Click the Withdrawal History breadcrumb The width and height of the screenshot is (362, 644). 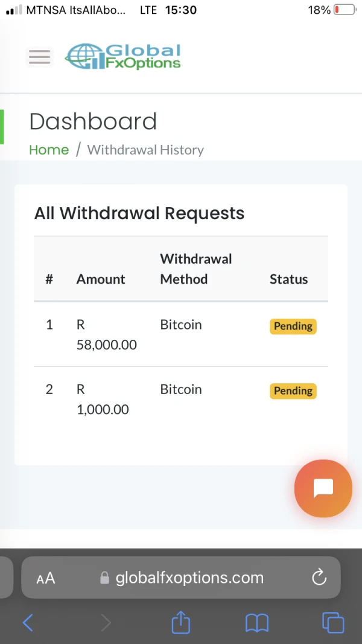(145, 150)
